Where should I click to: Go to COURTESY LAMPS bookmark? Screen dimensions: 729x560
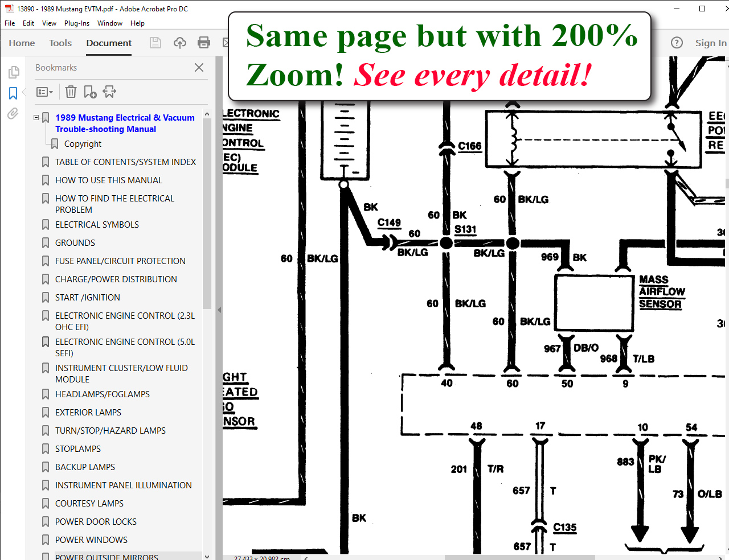(x=89, y=504)
